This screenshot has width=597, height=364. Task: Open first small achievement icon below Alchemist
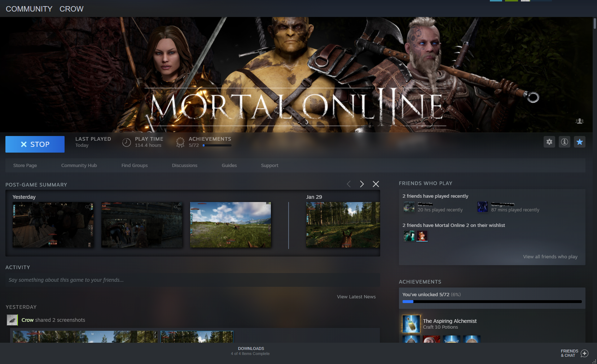(x=411, y=339)
